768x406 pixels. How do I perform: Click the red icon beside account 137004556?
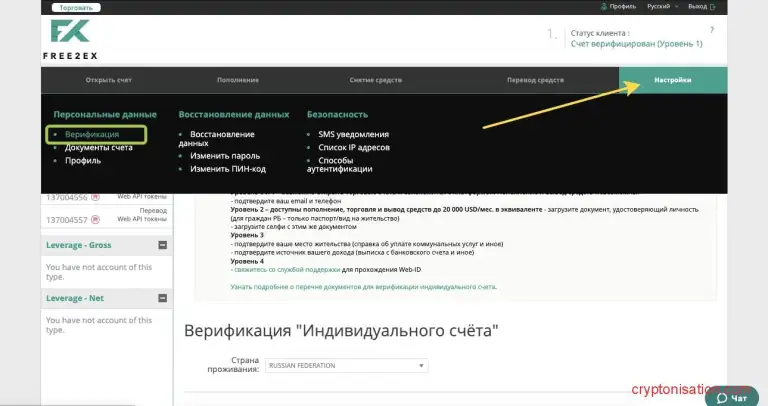(x=96, y=198)
